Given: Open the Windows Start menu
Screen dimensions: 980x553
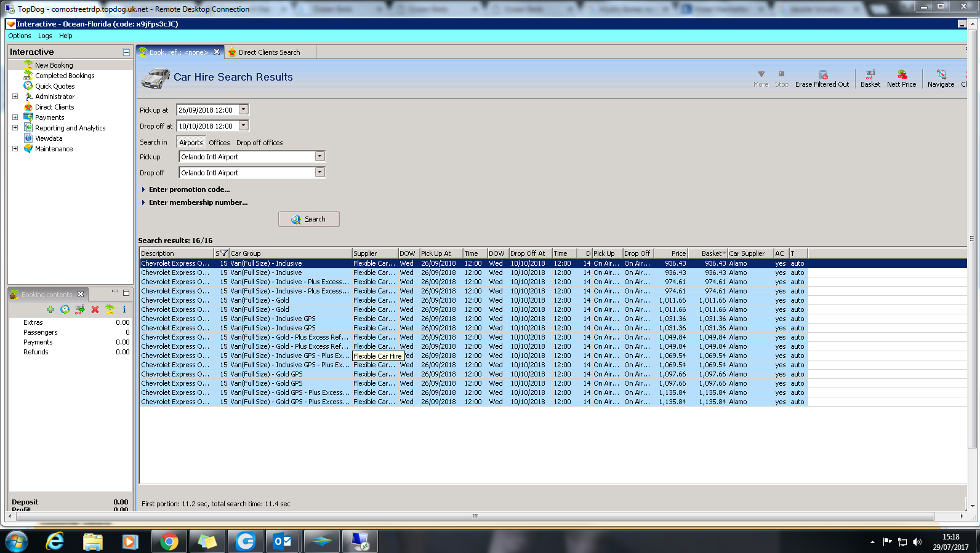Looking at the screenshot, I should click(17, 541).
